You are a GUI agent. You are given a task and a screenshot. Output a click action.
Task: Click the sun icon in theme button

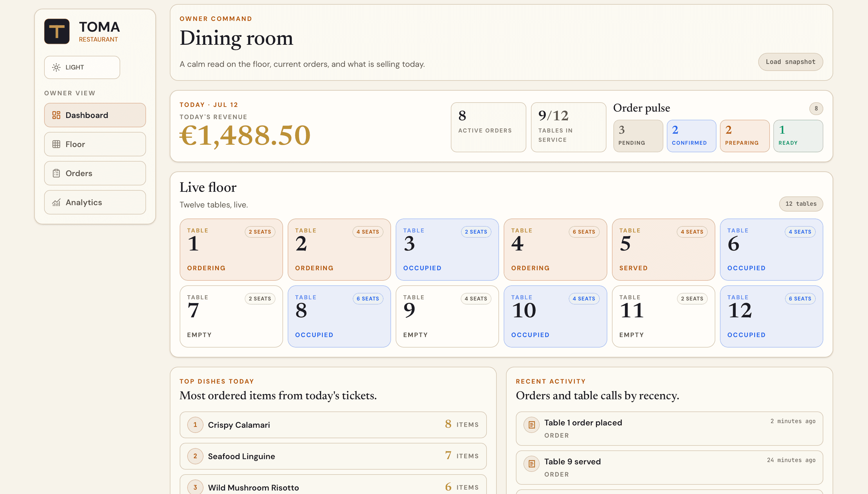point(56,67)
